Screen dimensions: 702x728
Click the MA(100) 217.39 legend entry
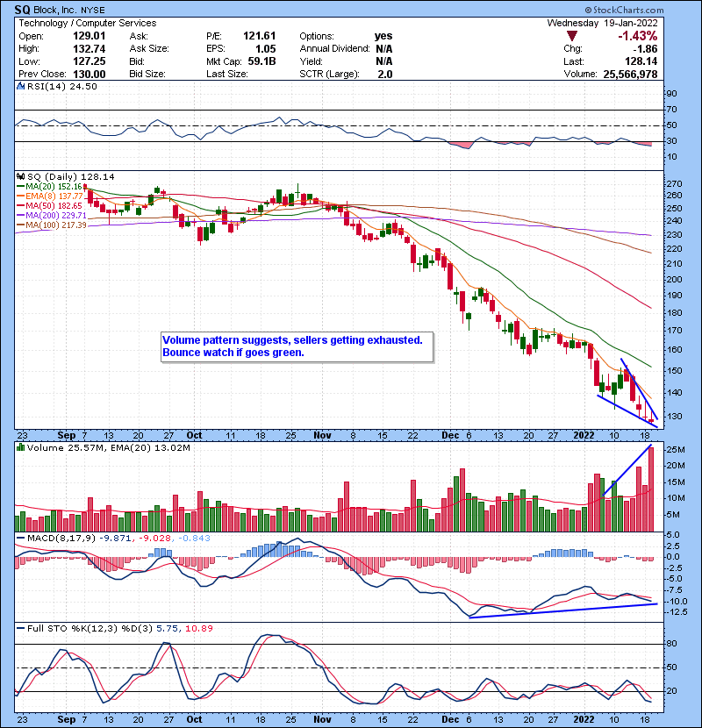tap(52, 225)
